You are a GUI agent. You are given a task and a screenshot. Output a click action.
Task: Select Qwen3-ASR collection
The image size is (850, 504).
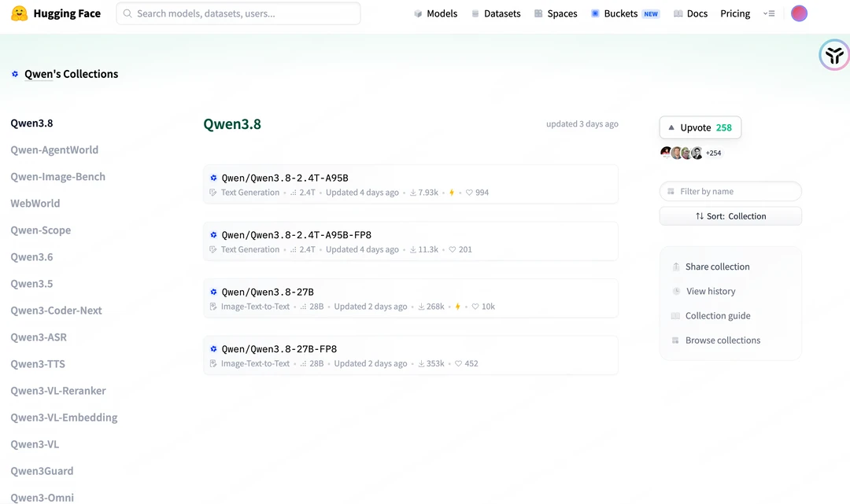(39, 337)
